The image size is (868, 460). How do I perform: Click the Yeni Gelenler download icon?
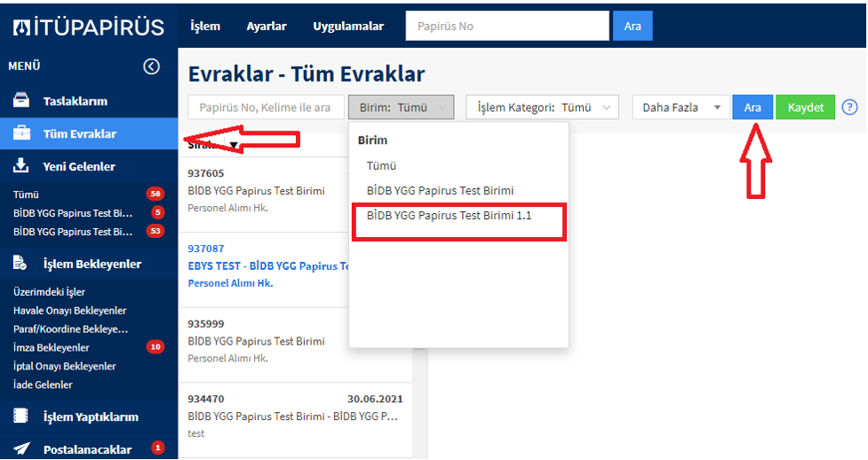point(21,165)
